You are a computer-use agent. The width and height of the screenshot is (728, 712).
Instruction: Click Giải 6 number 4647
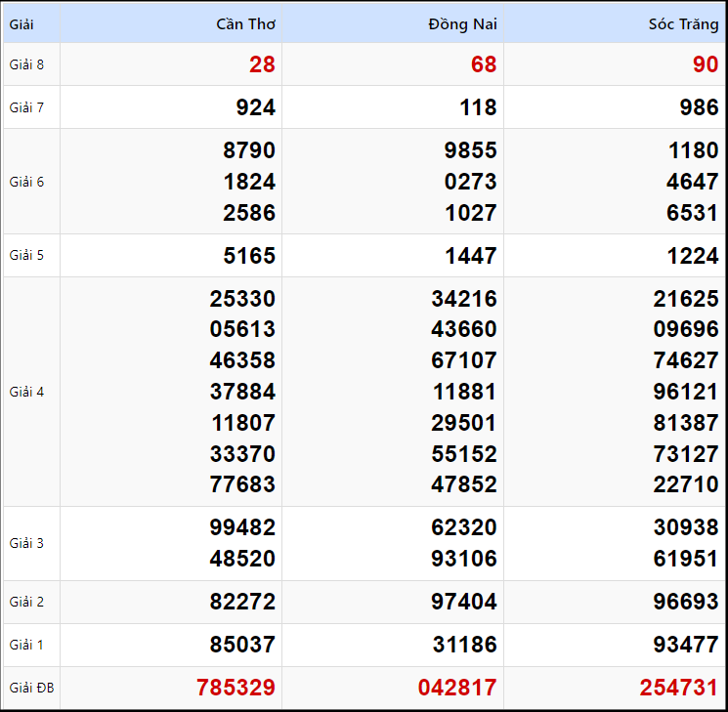693,182
